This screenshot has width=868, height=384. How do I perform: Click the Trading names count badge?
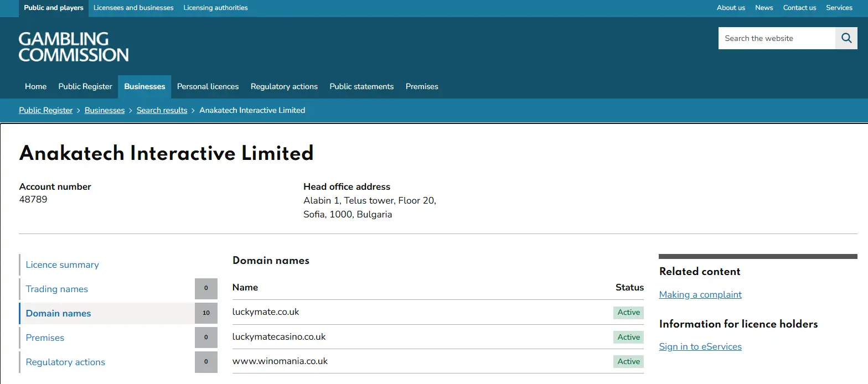(x=206, y=289)
